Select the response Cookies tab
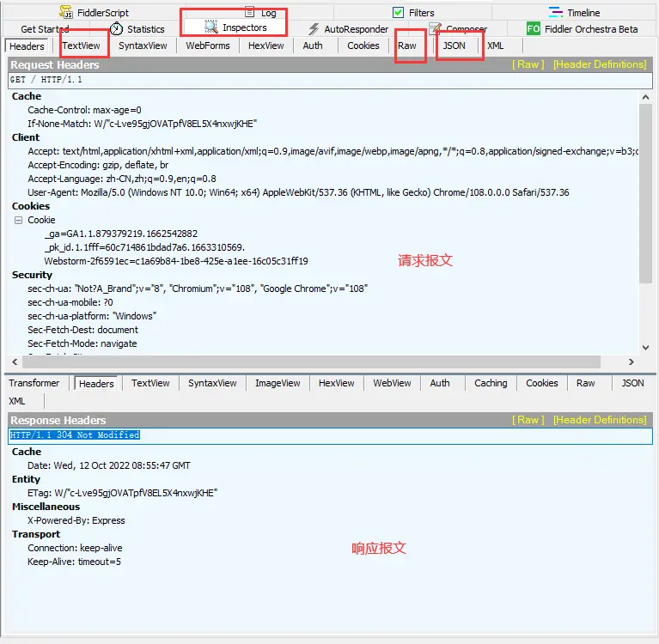This screenshot has width=659, height=644. (542, 383)
